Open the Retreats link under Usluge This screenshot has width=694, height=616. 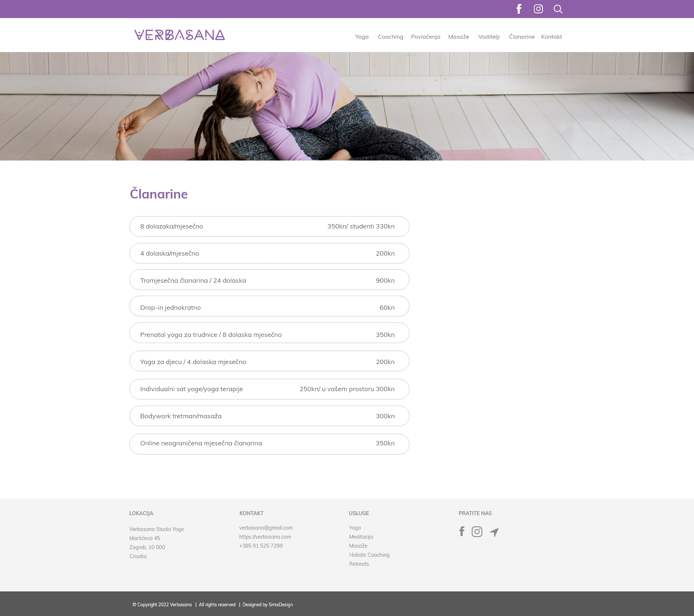pyautogui.click(x=359, y=564)
